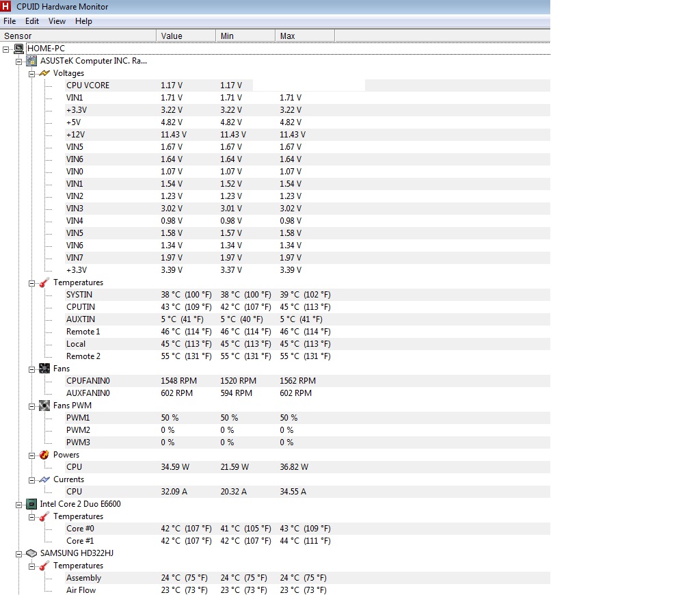Click the Core 2 Duo Temperatures thermometer icon
700x595 pixels.
click(x=44, y=517)
